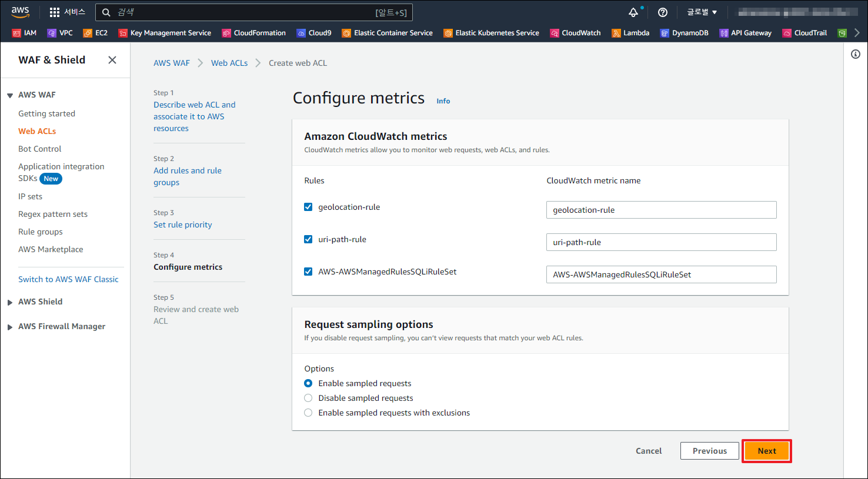Click Switch to AWS WAF Classic link

[68, 279]
